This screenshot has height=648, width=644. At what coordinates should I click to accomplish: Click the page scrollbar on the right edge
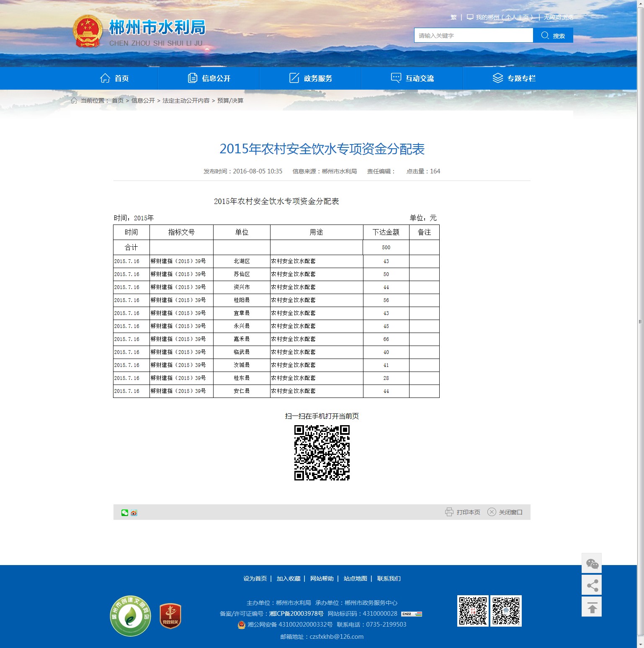pos(640,322)
